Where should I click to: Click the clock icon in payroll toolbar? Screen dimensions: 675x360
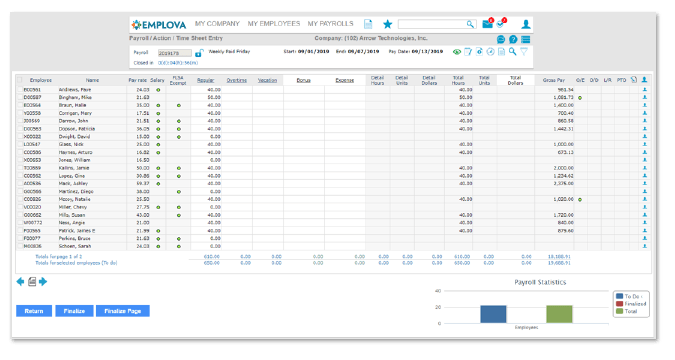click(490, 52)
